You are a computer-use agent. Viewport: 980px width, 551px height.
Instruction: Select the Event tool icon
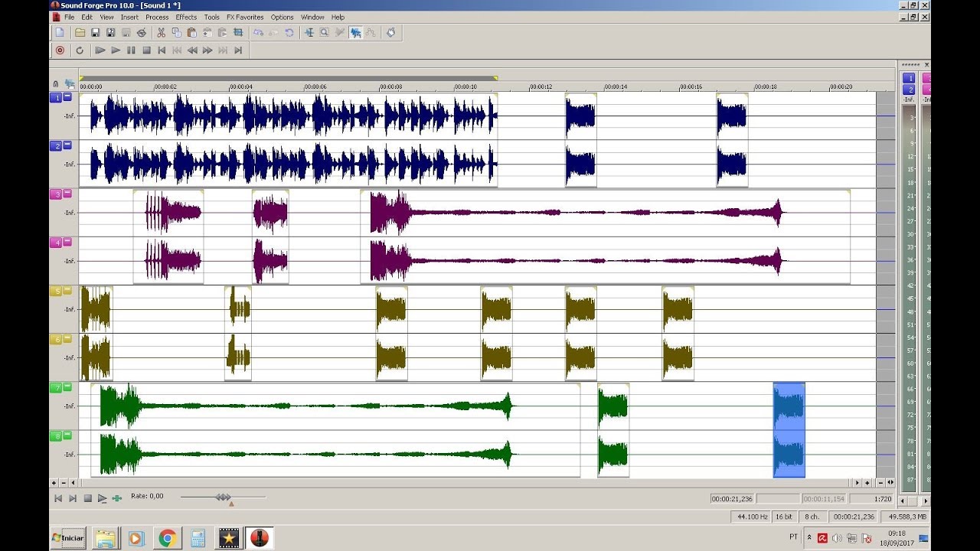[x=356, y=32]
